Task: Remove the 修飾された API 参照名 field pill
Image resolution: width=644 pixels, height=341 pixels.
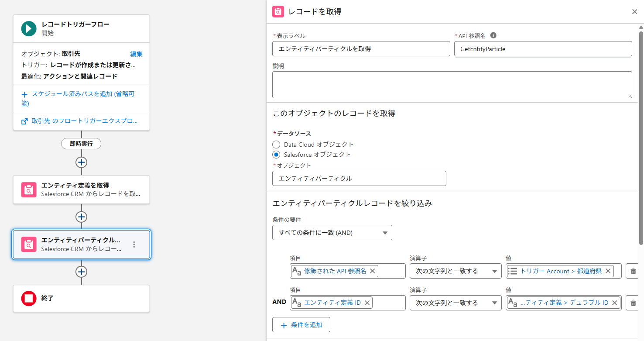Action: (372, 271)
